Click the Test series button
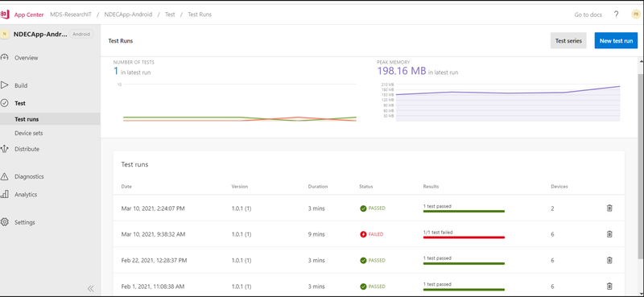Viewport: 644px width, 297px height. coord(568,41)
